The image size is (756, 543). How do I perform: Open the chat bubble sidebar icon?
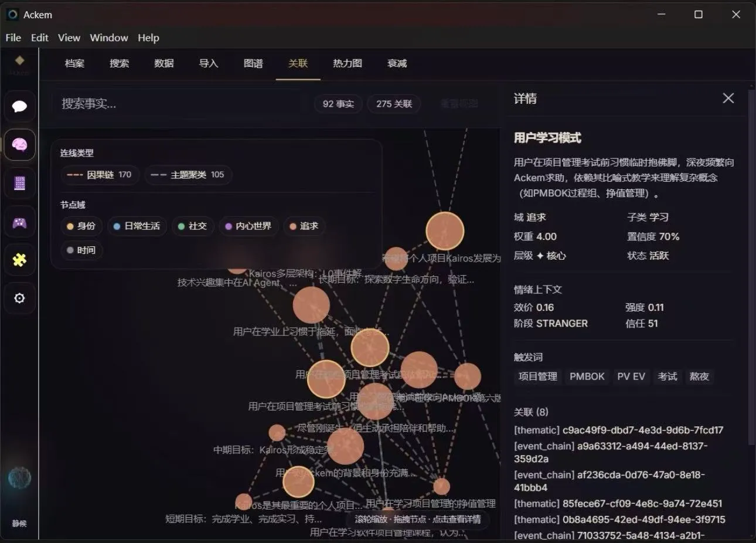coord(20,106)
